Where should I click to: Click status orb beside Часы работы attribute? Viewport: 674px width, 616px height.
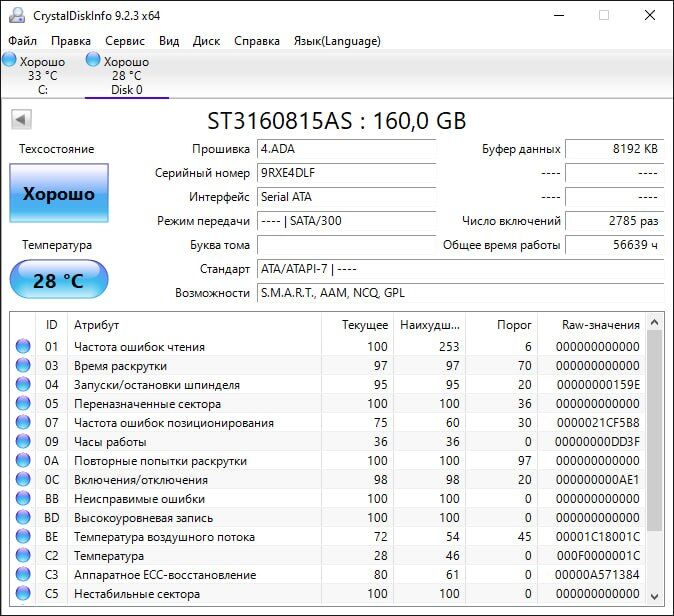pos(23,442)
